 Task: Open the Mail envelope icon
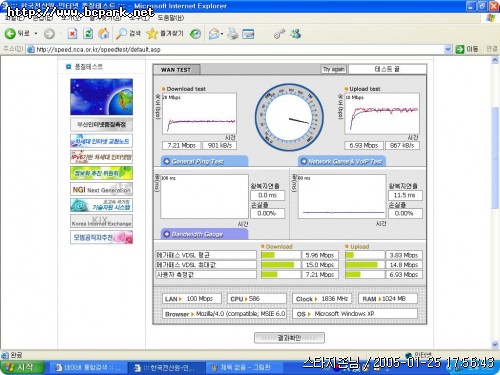tap(214, 34)
